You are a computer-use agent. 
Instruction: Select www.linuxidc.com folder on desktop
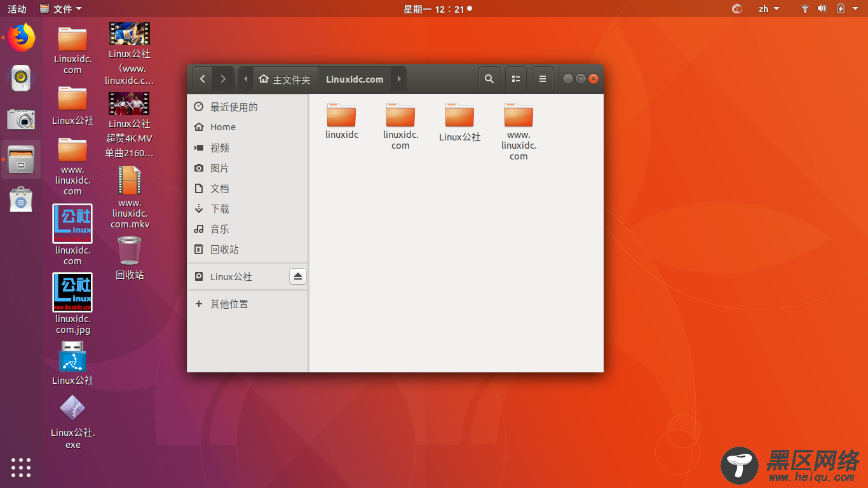[72, 166]
